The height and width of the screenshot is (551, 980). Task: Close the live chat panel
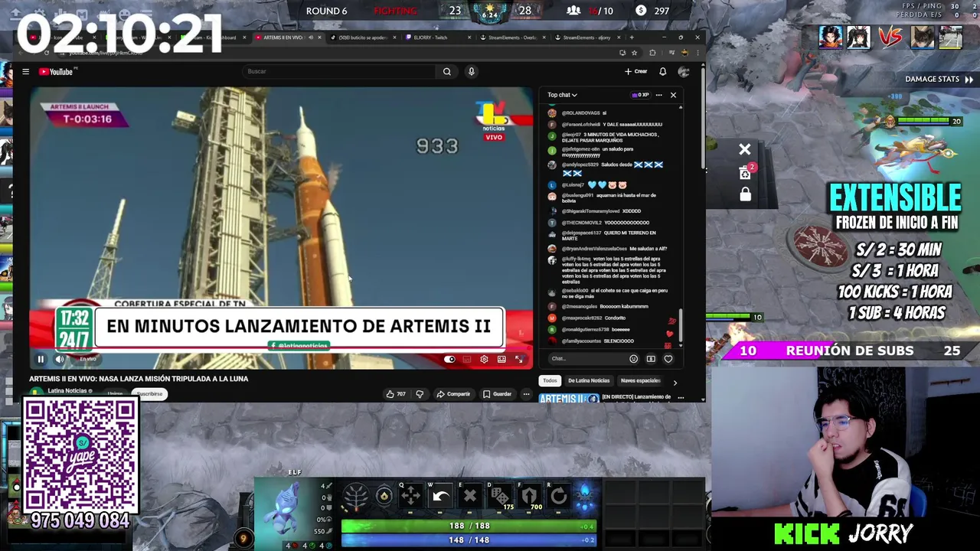673,95
